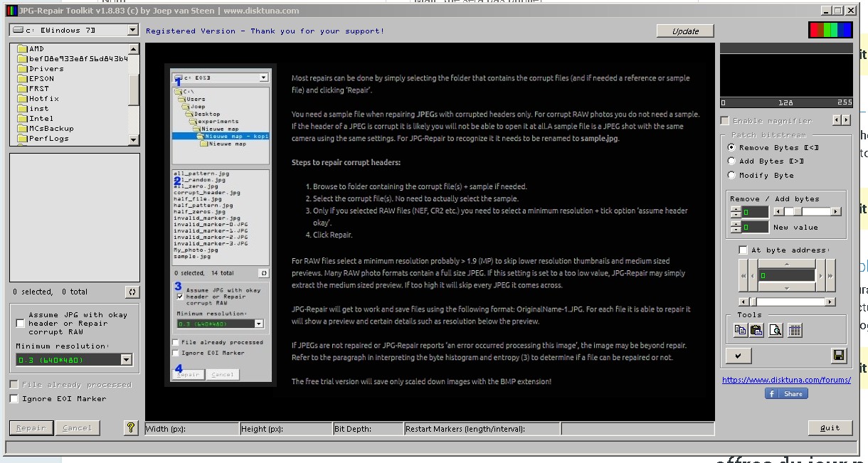Click the byte address value field
The height and width of the screenshot is (463, 868).
786,275
